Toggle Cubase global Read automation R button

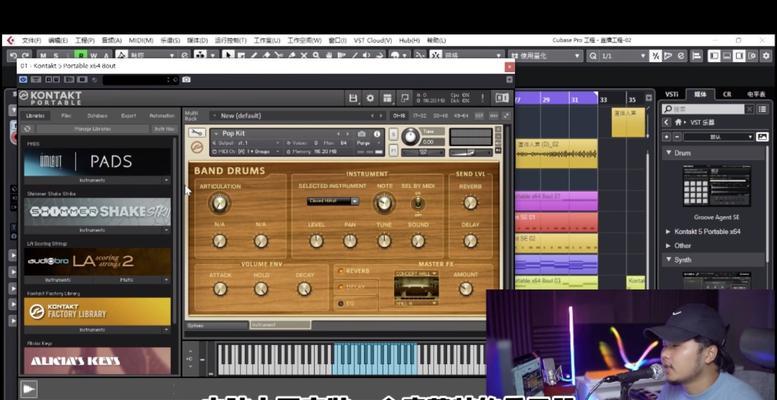coord(80,56)
